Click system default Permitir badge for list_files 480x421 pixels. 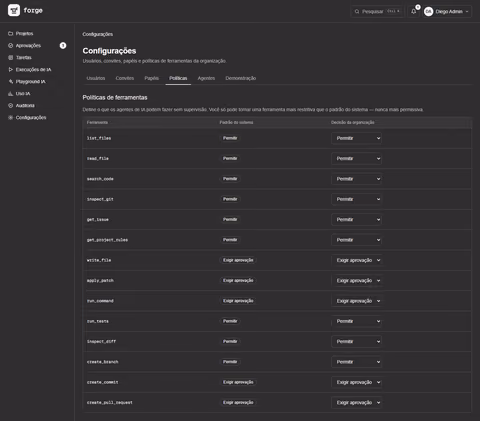click(x=230, y=138)
